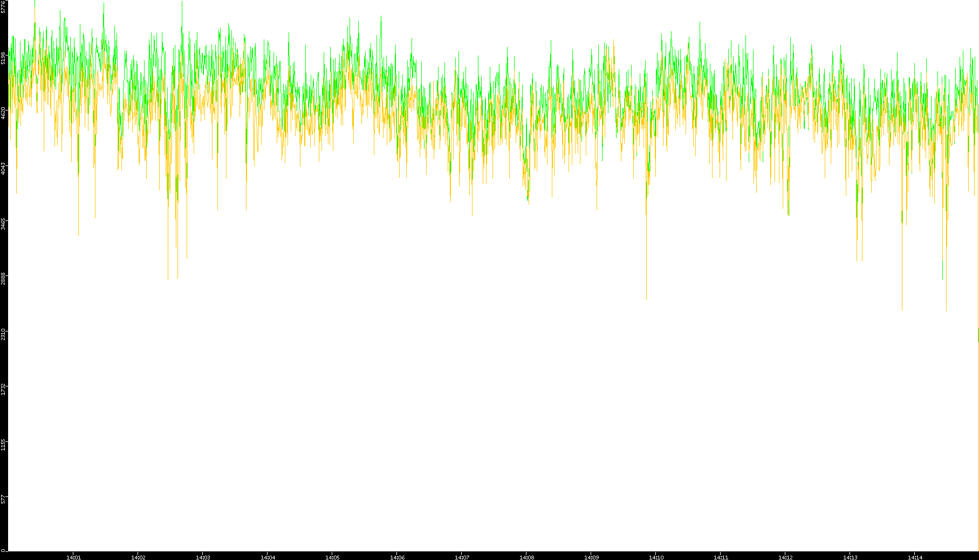Click the 14:01 time label
The width and height of the screenshot is (979, 560).
pyautogui.click(x=73, y=557)
